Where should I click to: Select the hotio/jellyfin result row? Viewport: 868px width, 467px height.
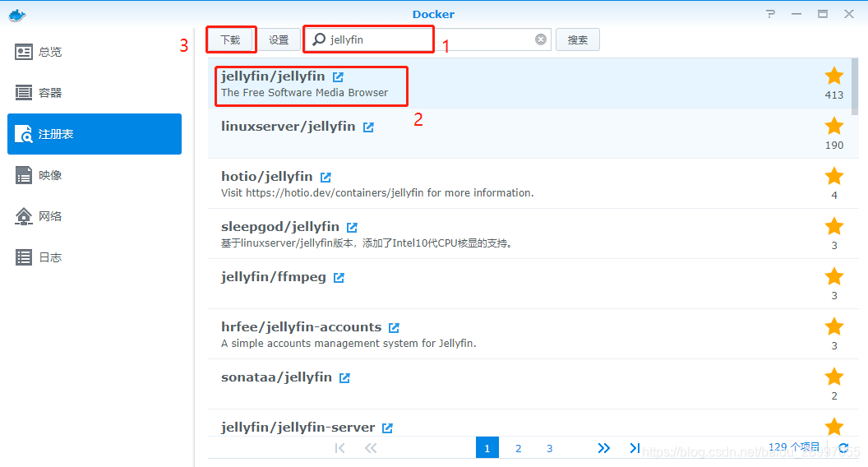click(x=529, y=183)
